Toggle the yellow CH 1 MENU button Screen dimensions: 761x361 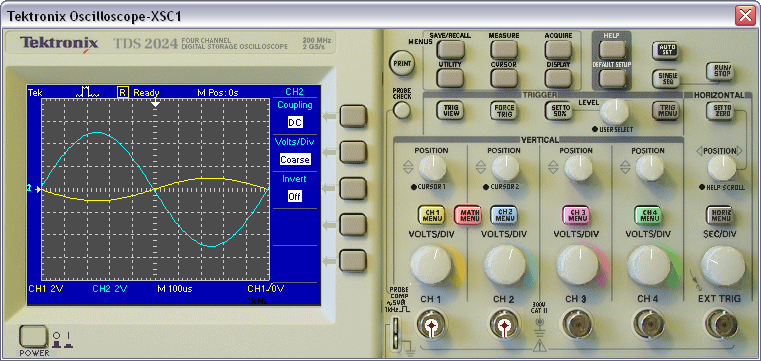pos(432,215)
